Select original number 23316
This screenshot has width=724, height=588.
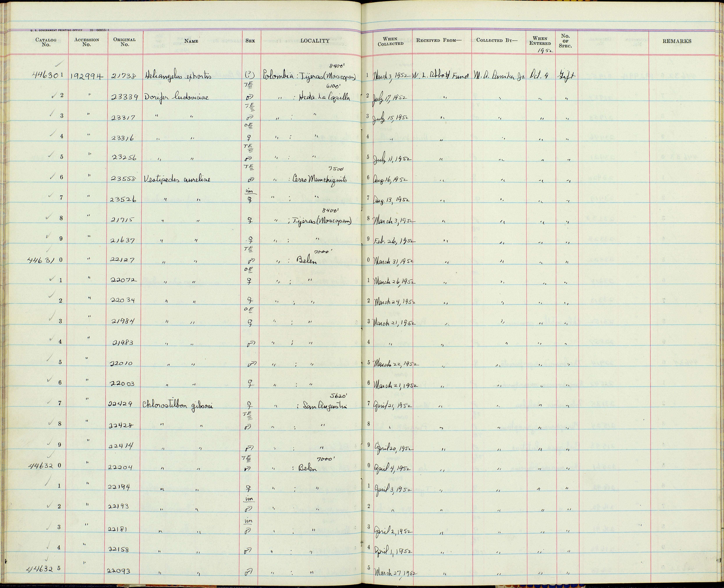click(x=123, y=138)
